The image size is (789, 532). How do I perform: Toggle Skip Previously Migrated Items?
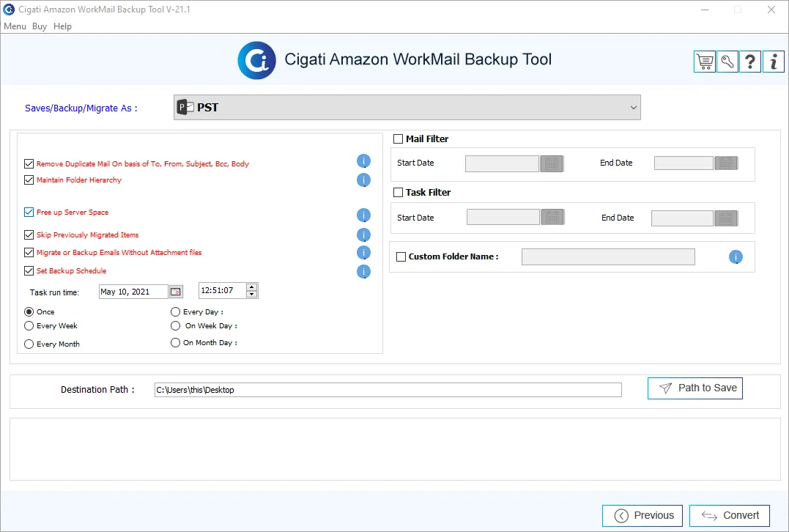(x=29, y=234)
